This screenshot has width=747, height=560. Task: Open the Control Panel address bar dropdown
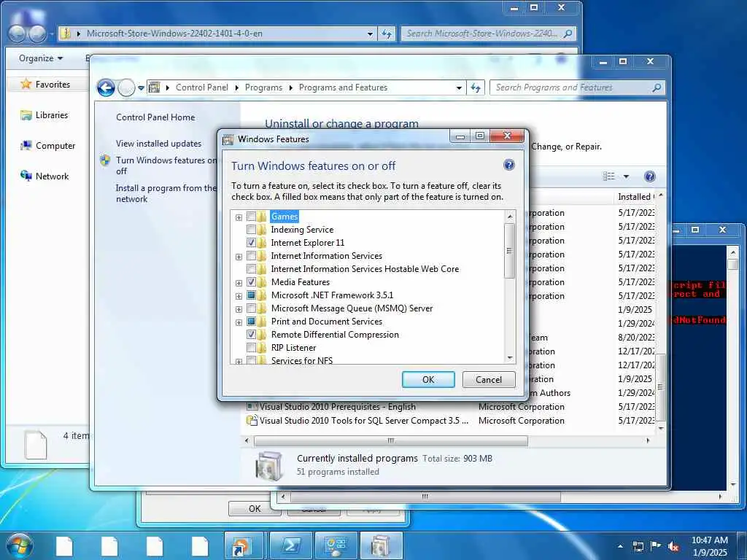point(459,87)
